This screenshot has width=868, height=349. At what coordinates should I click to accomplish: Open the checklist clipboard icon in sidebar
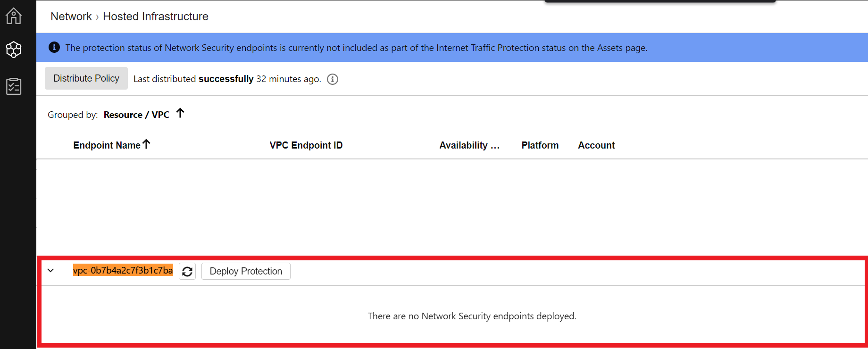(x=14, y=86)
